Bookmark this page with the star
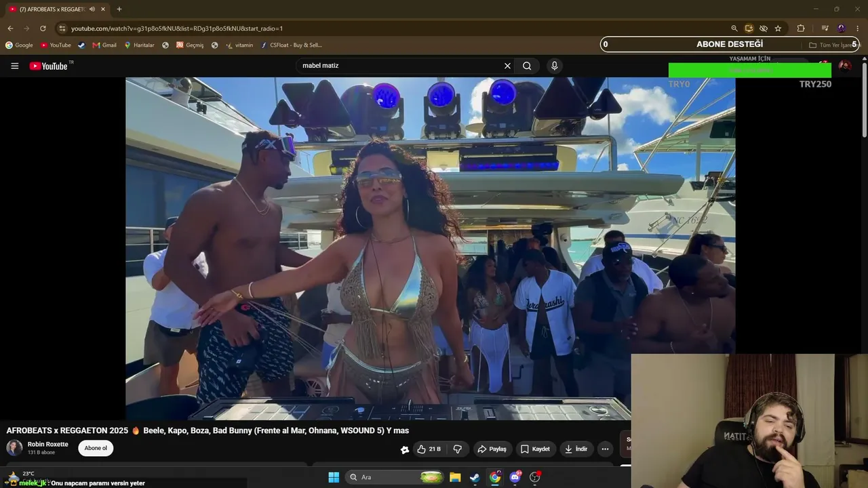 pyautogui.click(x=778, y=28)
